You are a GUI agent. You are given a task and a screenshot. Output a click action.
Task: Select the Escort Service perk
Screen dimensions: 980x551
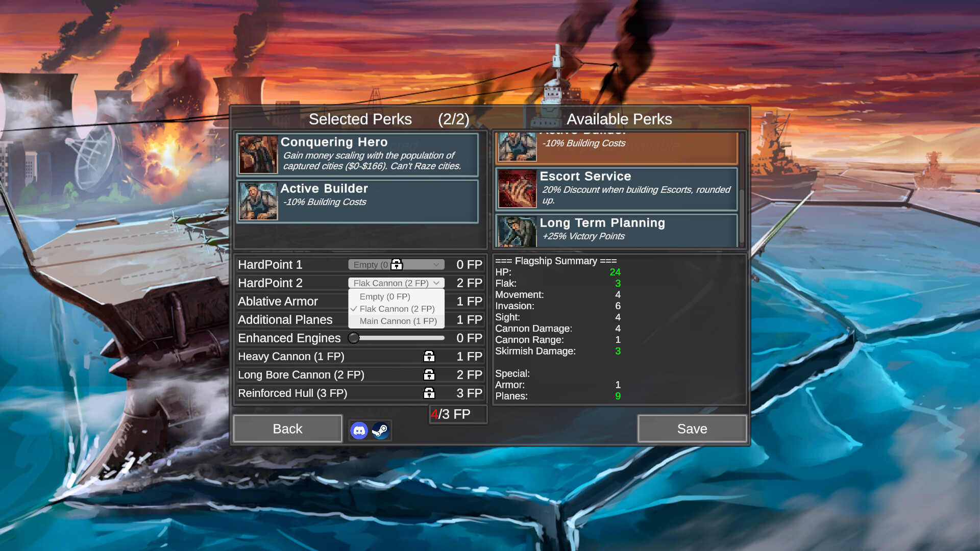(x=617, y=189)
